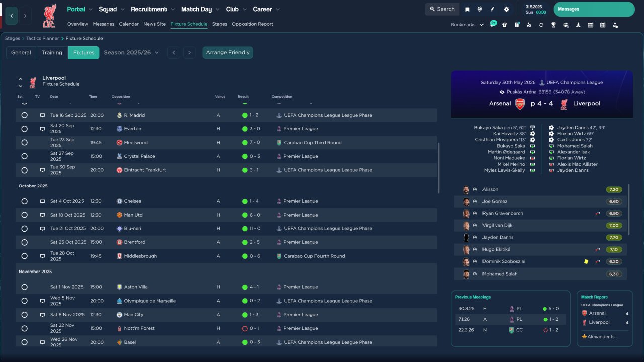This screenshot has width=644, height=362.
Task: Expand the Bookmarks dropdown
Action: coord(467,25)
